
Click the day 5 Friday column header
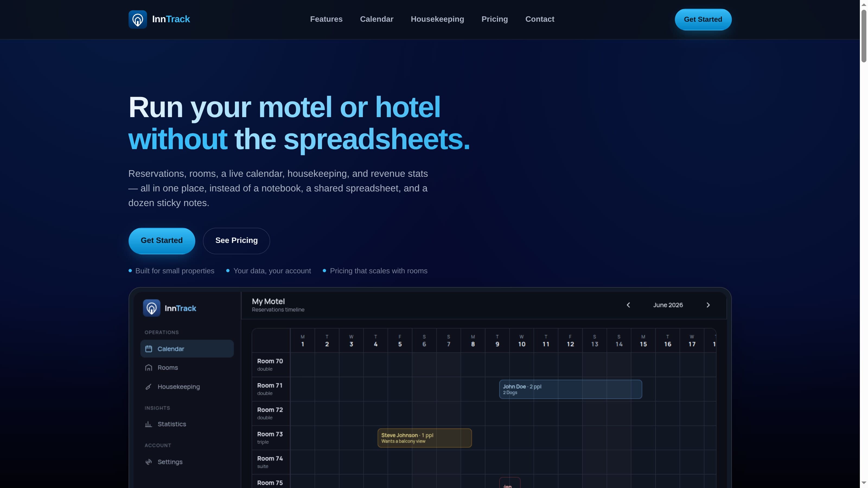[x=400, y=341]
